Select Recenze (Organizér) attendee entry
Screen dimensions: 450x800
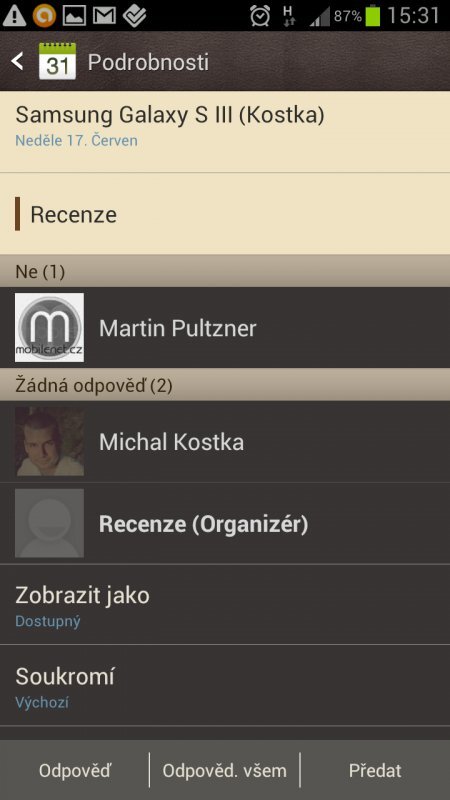[225, 523]
